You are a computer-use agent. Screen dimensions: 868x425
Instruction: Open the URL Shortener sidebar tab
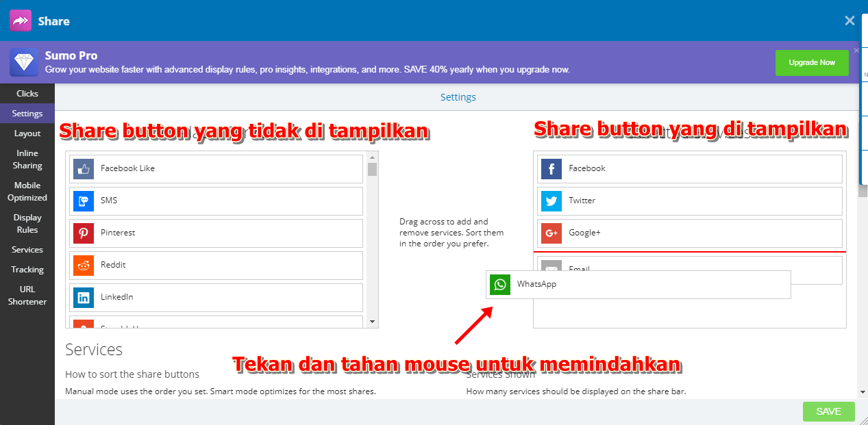click(27, 296)
